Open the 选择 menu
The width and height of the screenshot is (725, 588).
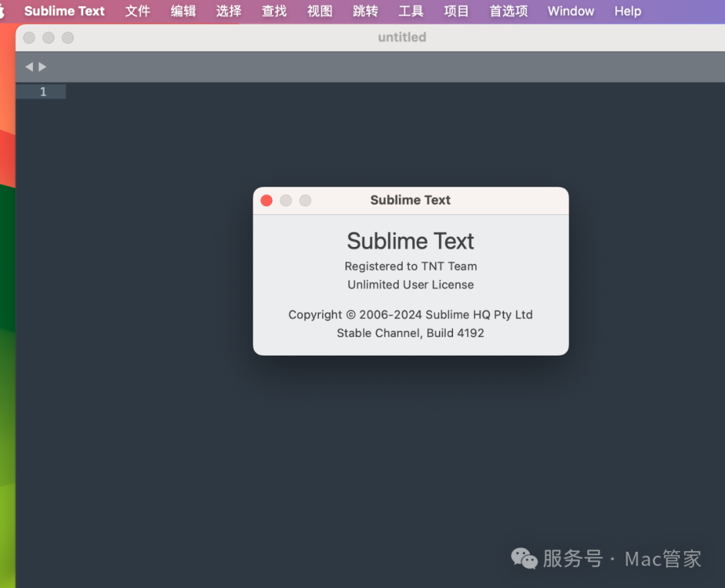(x=229, y=11)
